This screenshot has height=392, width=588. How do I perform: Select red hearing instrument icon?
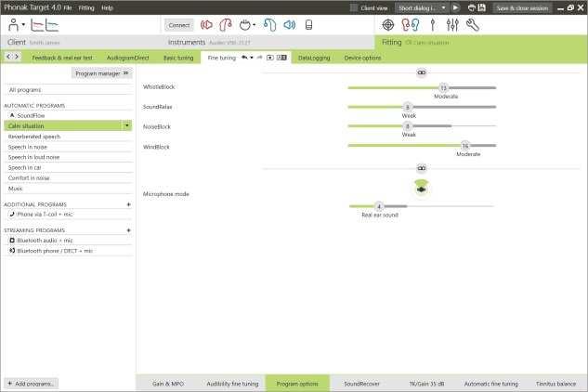click(206, 25)
